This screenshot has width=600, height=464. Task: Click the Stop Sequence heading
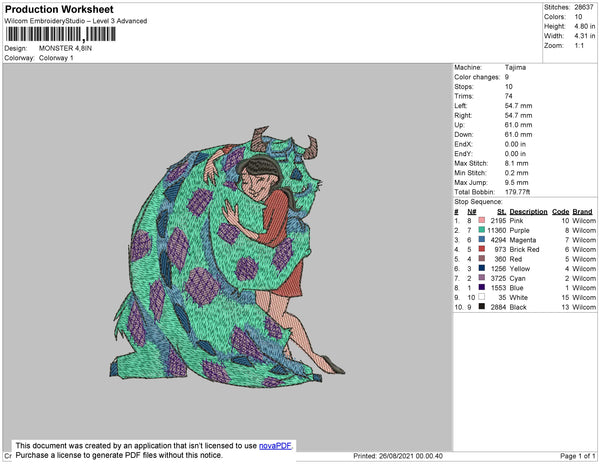(x=478, y=202)
